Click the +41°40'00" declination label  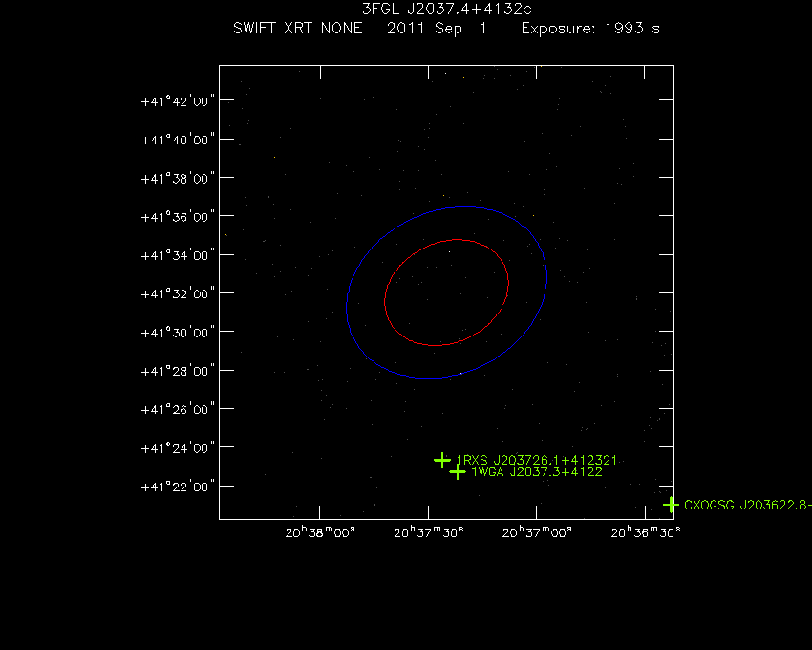click(178, 140)
